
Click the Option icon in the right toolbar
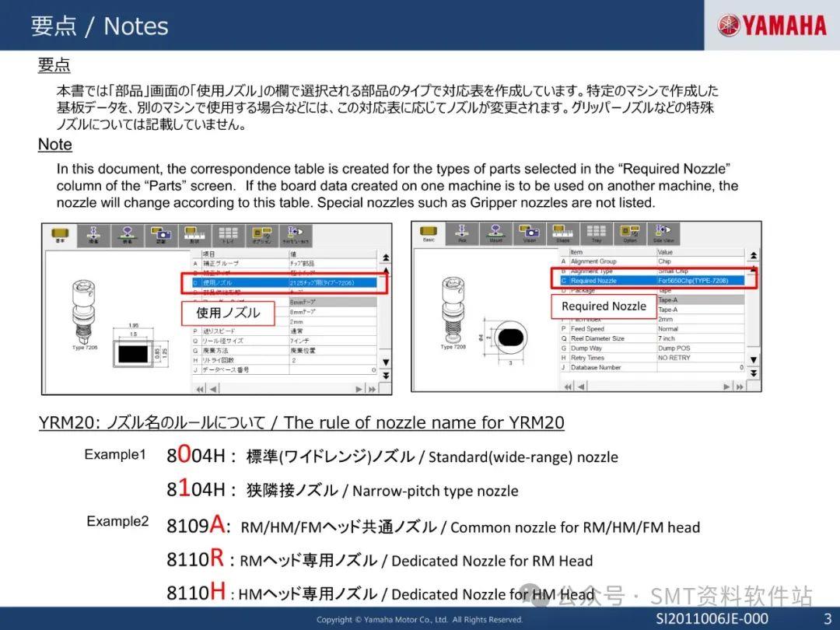pos(630,233)
